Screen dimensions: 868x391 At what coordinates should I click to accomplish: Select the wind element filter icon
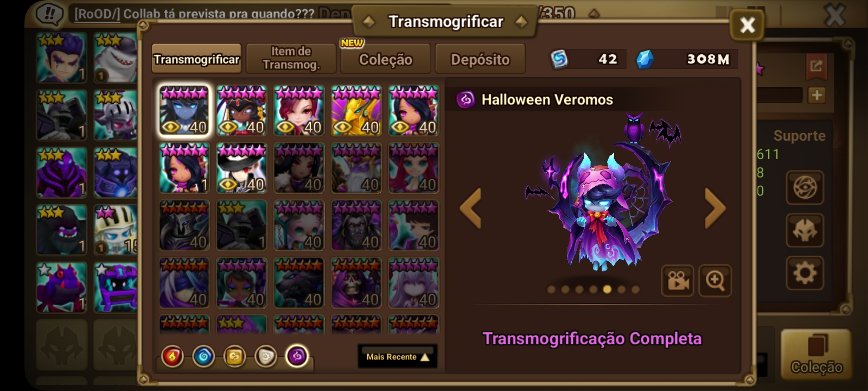coord(235,357)
